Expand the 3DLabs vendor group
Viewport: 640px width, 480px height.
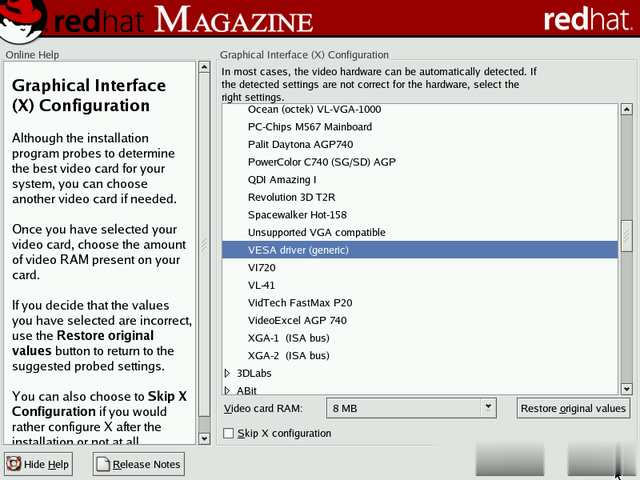tap(227, 373)
